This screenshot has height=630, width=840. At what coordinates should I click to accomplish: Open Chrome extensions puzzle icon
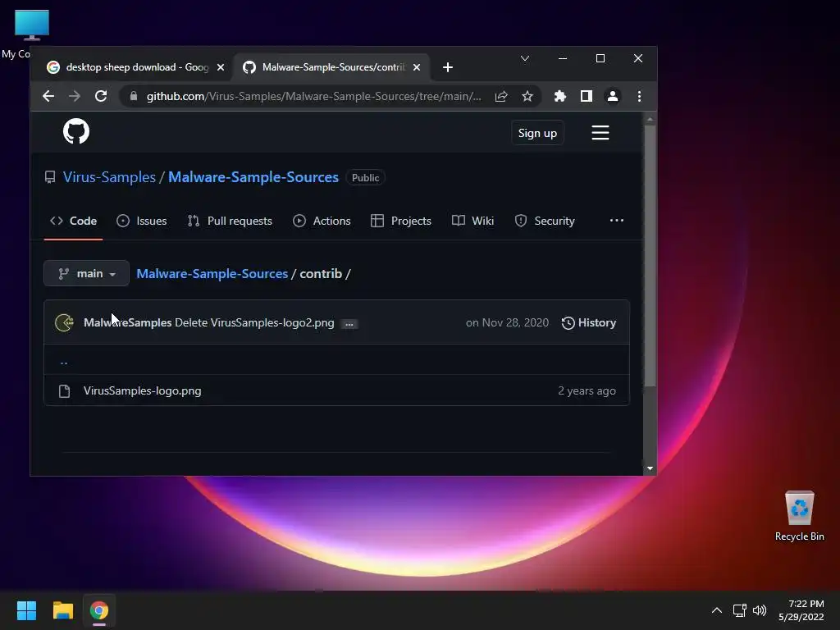click(559, 97)
